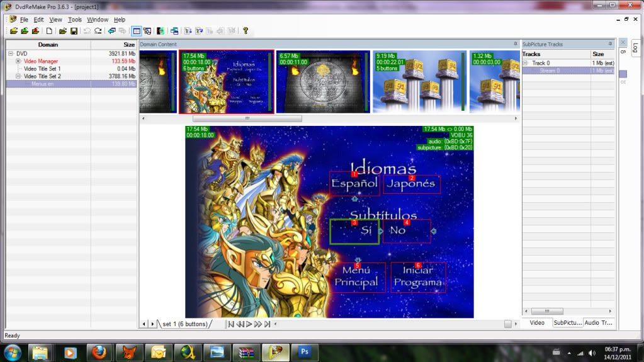The height and width of the screenshot is (362, 644).
Task: Select the Menus en tree row
Action: [x=71, y=84]
